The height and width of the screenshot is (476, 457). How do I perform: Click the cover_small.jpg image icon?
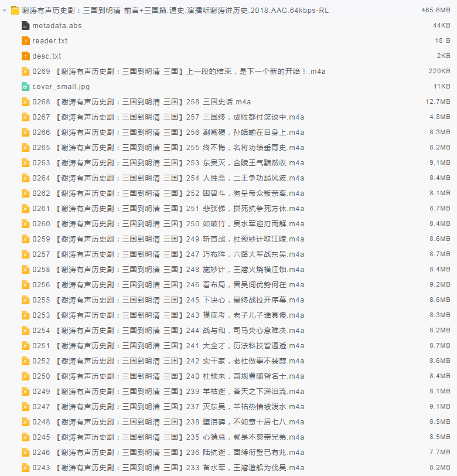coord(25,87)
